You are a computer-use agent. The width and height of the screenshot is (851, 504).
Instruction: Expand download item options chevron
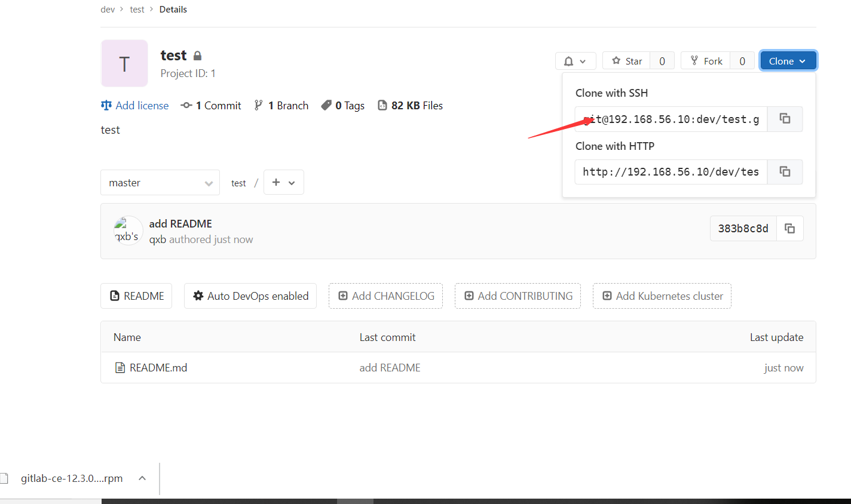(x=142, y=478)
